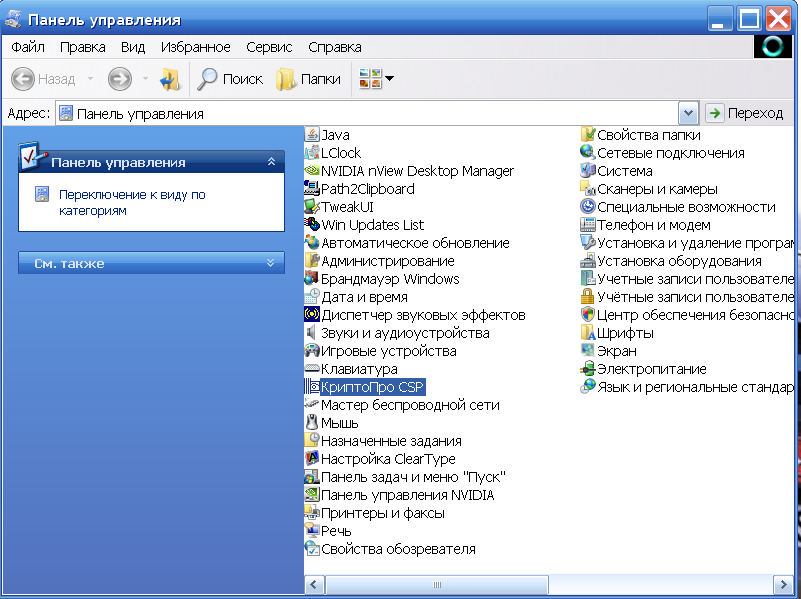This screenshot has width=801, height=599.
Task: Click the Переход go button
Action: (x=745, y=113)
